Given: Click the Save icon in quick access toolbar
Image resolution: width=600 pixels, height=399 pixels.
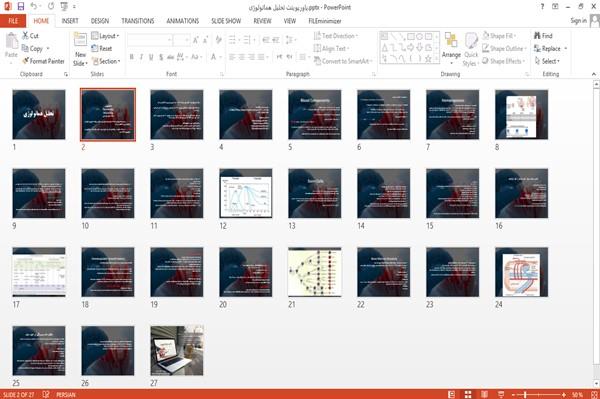Looking at the screenshot, I should 21,7.
